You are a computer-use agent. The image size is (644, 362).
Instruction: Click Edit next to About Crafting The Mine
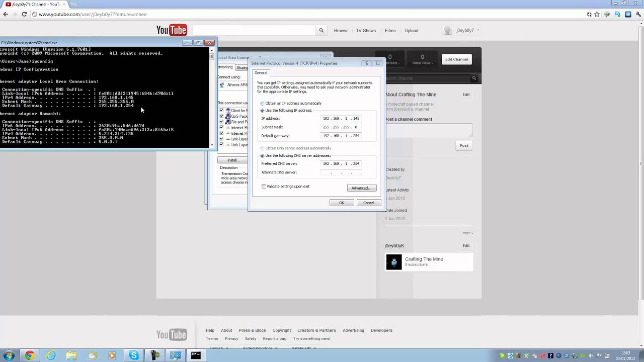point(466,95)
